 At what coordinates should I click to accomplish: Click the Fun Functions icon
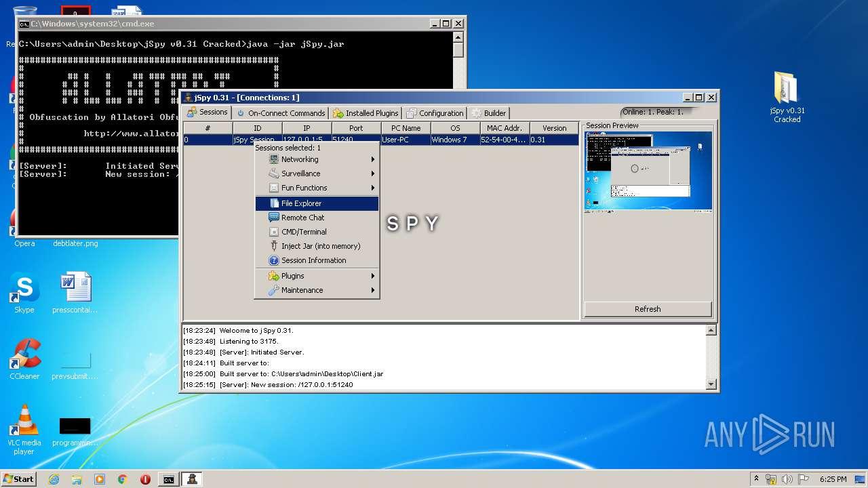274,188
